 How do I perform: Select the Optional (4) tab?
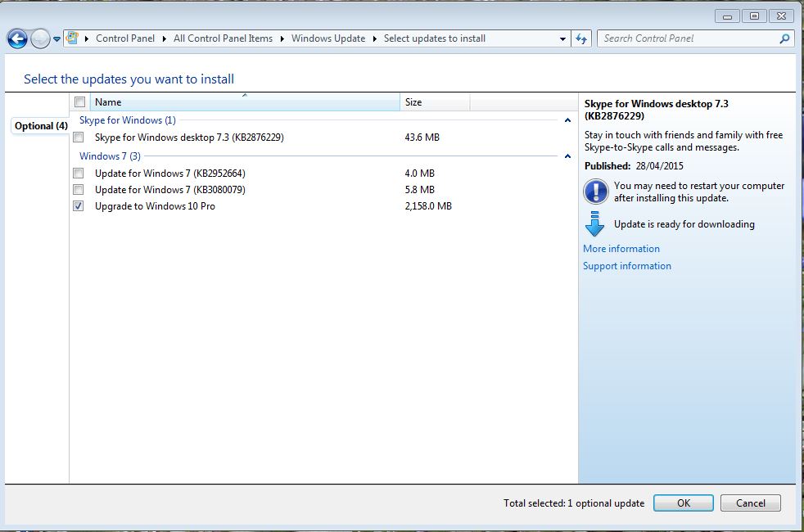41,126
